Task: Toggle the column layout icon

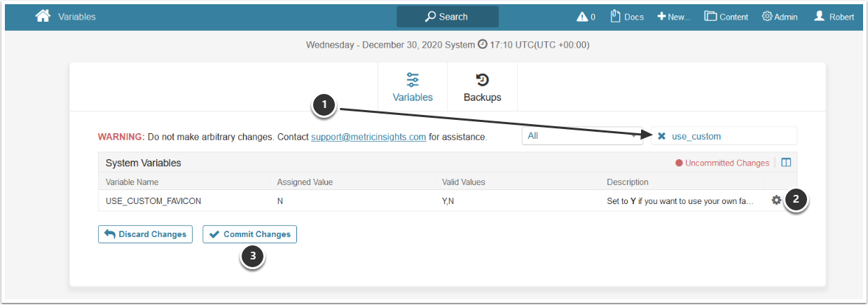Action: 786,163
